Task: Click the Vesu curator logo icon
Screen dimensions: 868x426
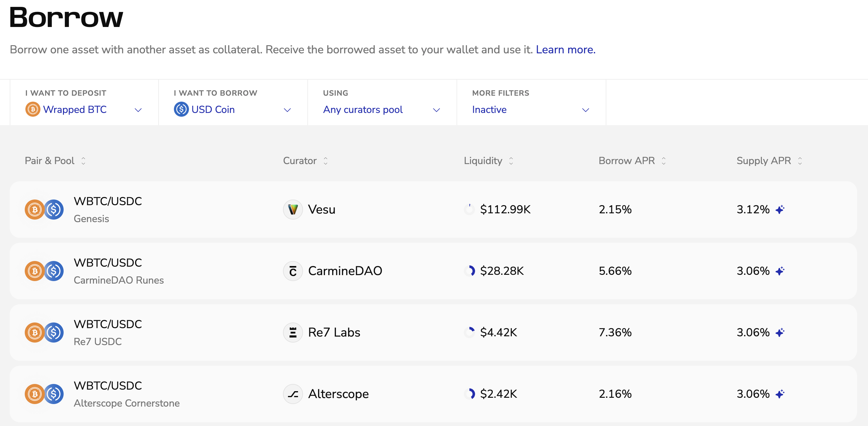Action: click(292, 210)
